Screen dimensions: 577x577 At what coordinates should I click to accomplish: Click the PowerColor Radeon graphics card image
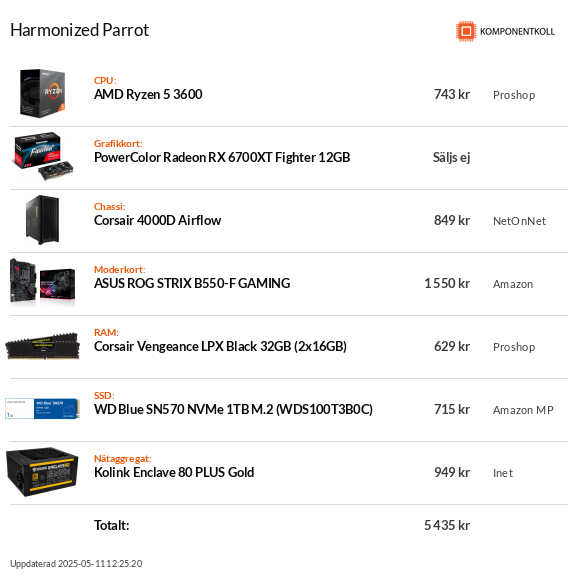44,156
